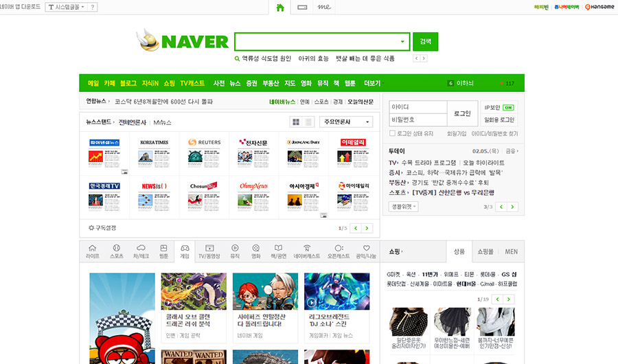Select the 라이프 home icon tab
Screen dimensions: 618x364
(92, 251)
